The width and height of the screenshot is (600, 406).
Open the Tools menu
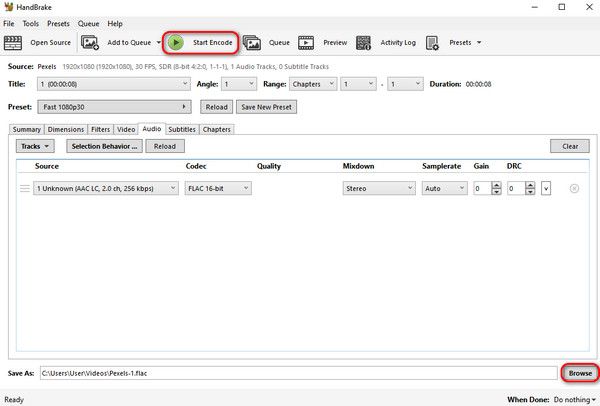(x=31, y=24)
